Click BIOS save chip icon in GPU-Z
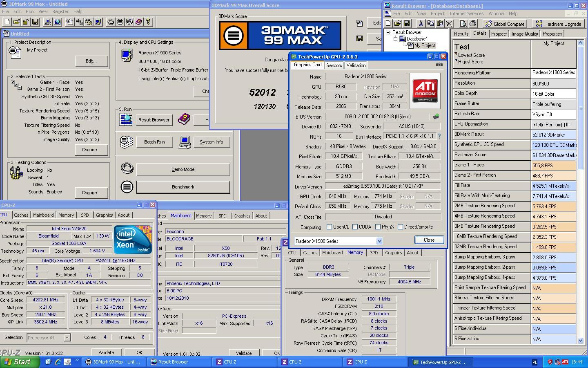This screenshot has height=368, width=588. point(436,117)
